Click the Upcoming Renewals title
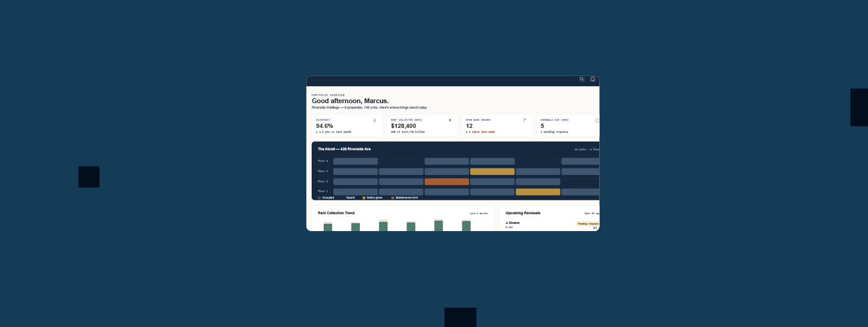 [523, 213]
